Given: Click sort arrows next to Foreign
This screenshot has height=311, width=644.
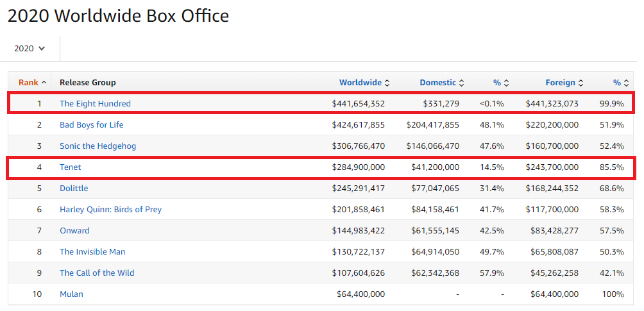Looking at the screenshot, I should [580, 83].
